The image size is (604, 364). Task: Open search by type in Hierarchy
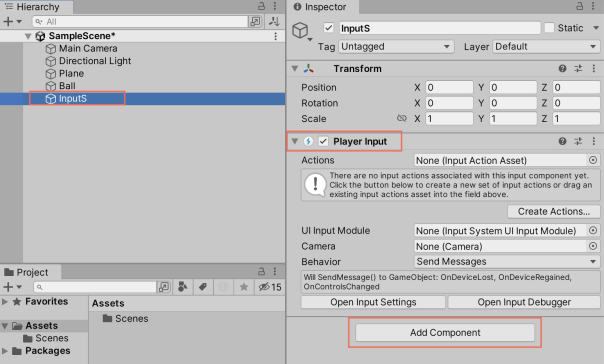(x=255, y=22)
